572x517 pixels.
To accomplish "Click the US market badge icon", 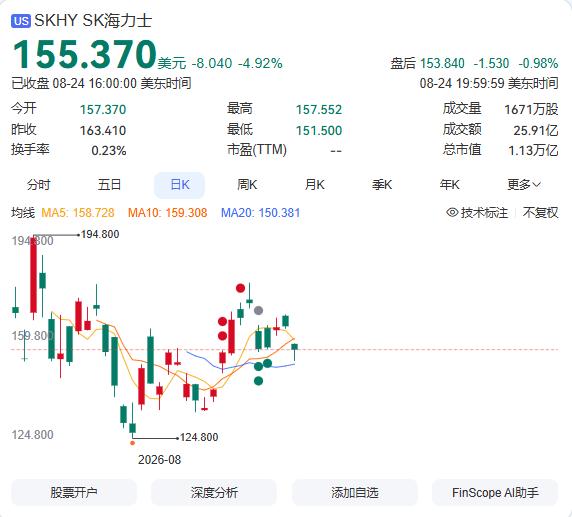I will tap(21, 21).
